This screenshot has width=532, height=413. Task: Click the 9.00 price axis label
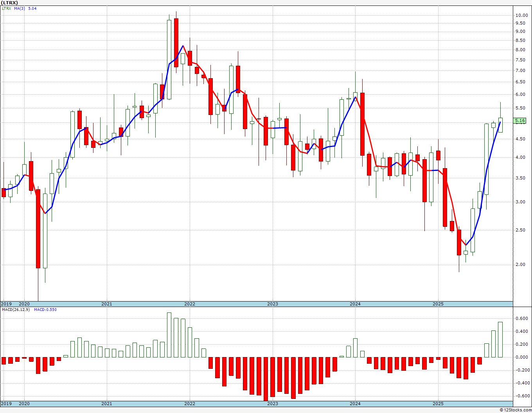click(x=520, y=31)
